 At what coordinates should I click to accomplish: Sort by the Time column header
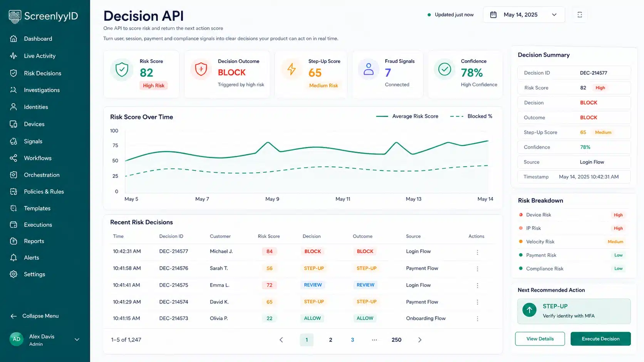(118, 236)
